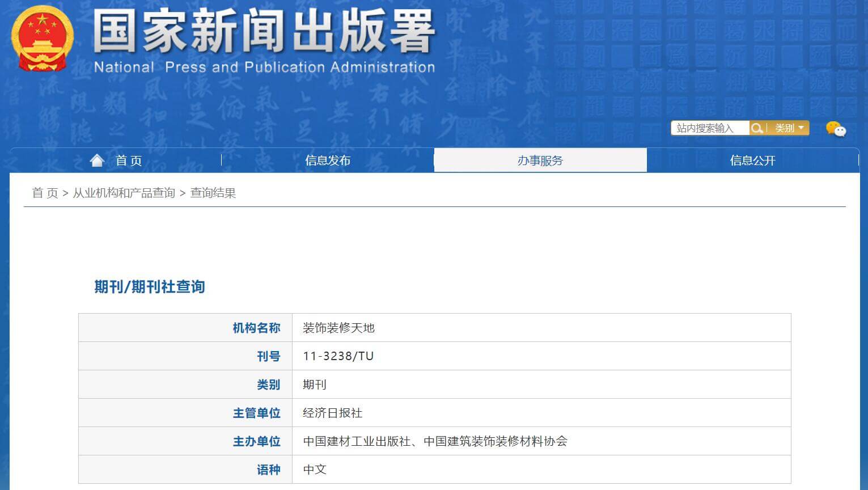Click the National Press and Publication Administration subtitle

tap(264, 67)
